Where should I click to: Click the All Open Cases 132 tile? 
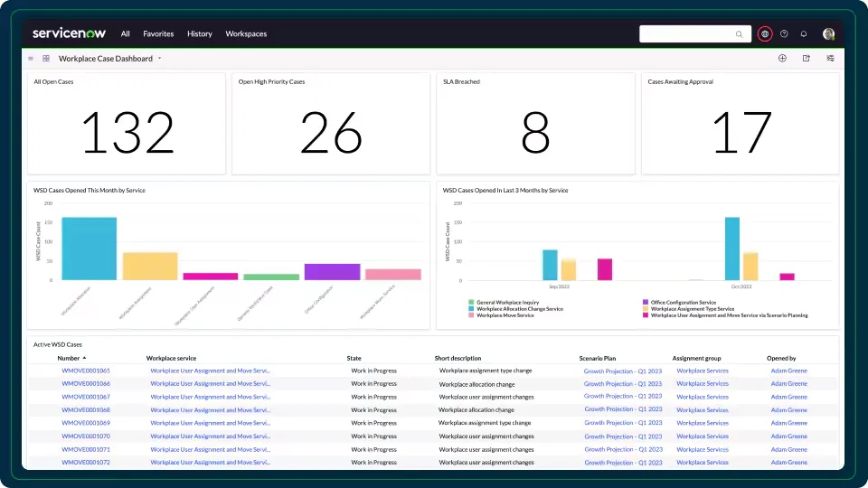(127, 124)
